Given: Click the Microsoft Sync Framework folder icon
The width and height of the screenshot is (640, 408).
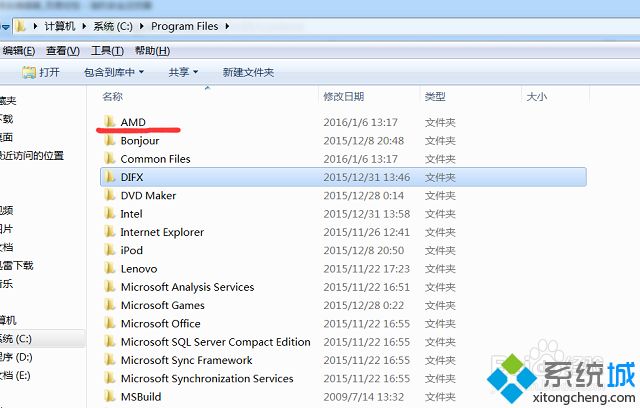Looking at the screenshot, I should click(109, 360).
